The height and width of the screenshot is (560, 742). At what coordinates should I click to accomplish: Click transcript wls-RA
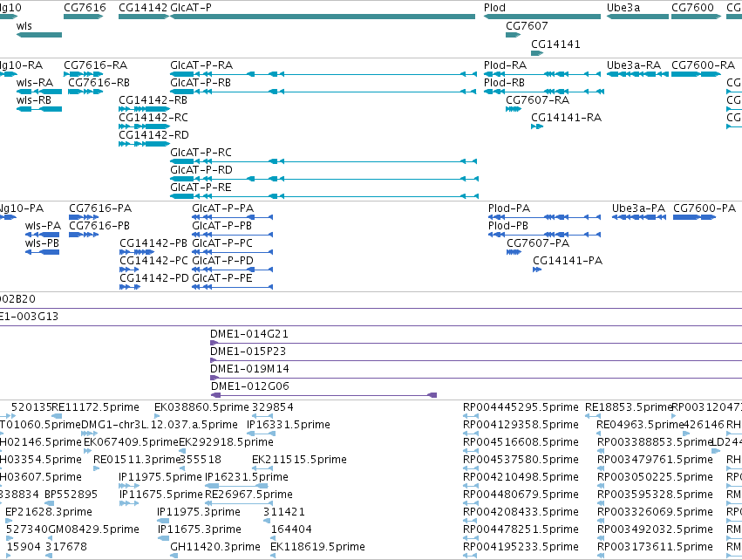click(x=39, y=92)
